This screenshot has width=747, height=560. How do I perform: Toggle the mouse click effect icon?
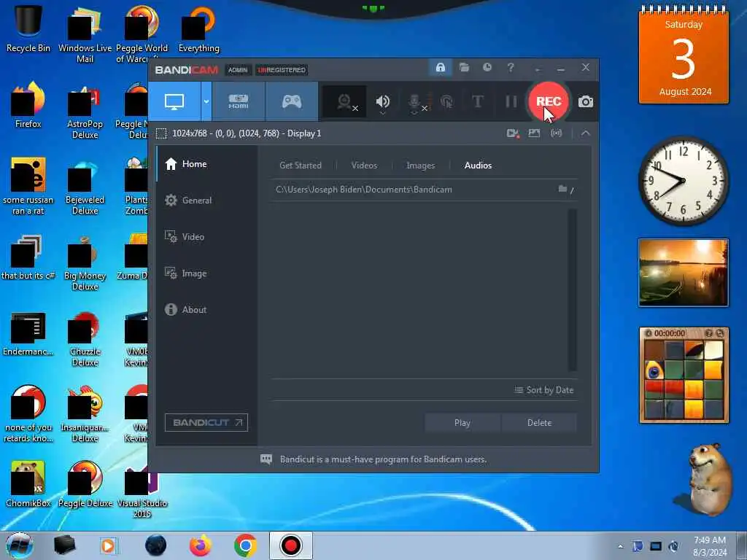(x=446, y=101)
